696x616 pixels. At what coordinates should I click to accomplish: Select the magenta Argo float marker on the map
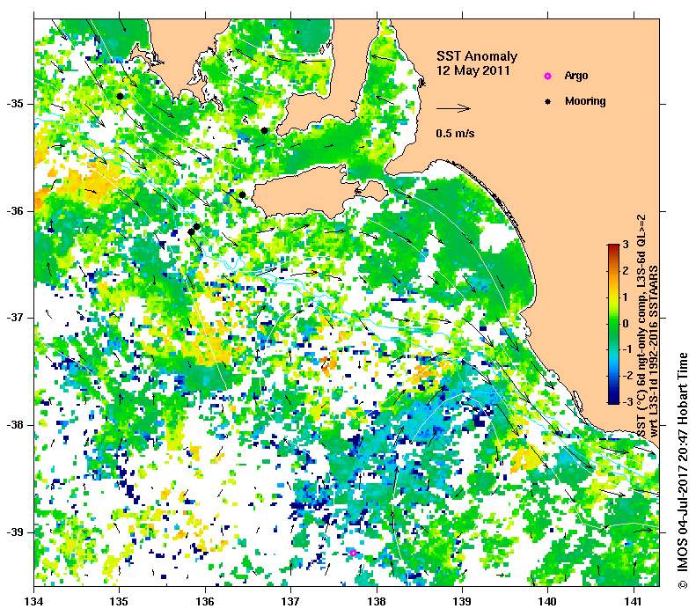coord(353,553)
